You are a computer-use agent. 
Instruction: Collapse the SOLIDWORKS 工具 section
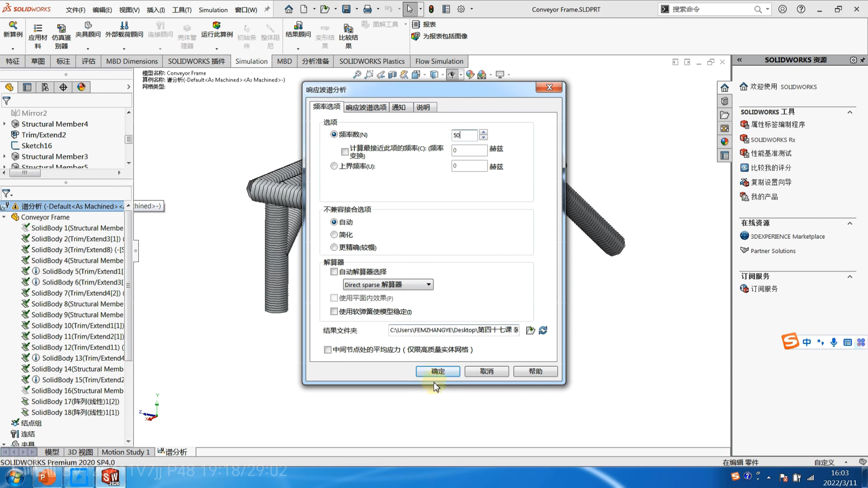[x=850, y=112]
